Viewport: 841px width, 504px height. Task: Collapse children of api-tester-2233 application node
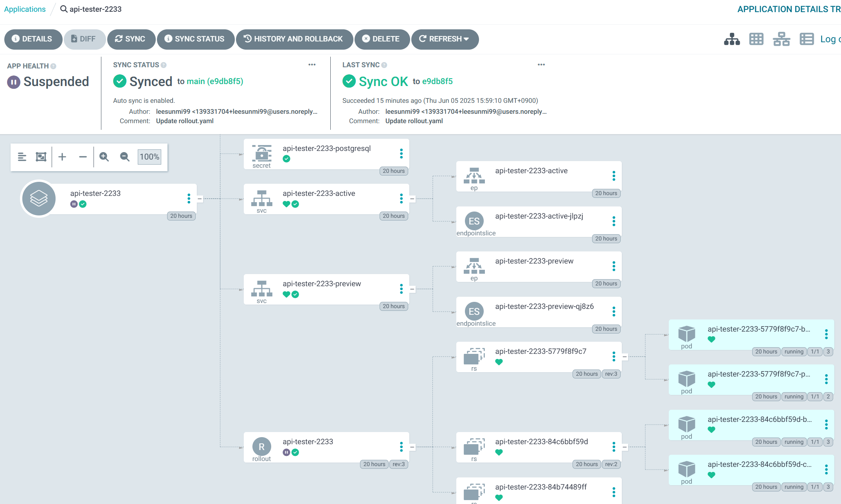coord(200,199)
